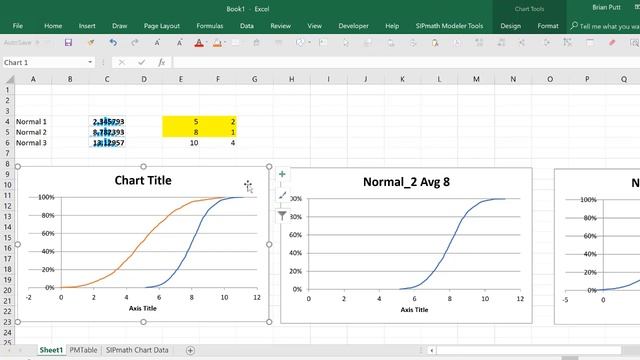
Task: Open the Font Color dropdown arrow
Action: (x=206, y=42)
